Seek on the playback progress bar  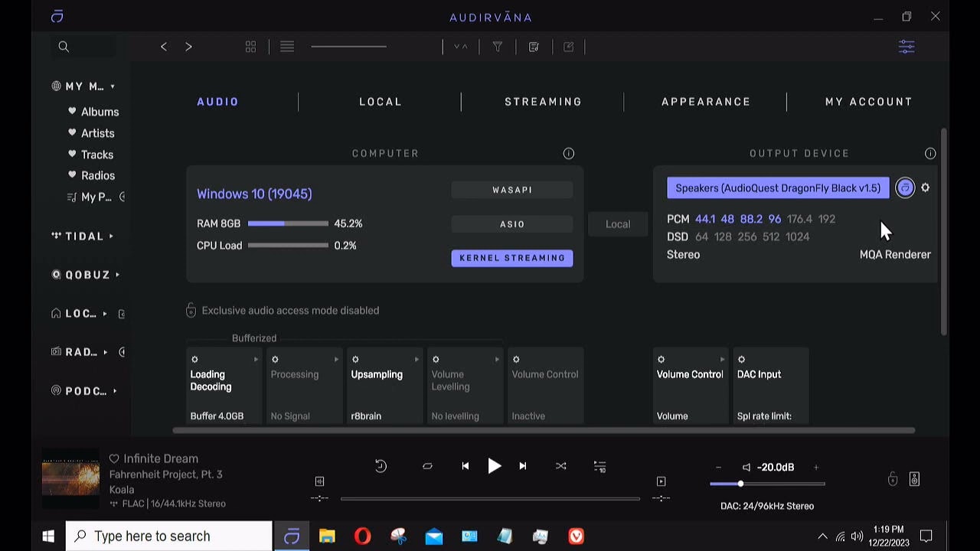click(490, 498)
